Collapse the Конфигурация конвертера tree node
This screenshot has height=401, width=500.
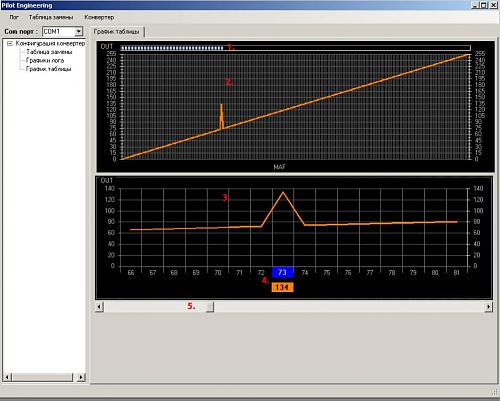point(10,43)
